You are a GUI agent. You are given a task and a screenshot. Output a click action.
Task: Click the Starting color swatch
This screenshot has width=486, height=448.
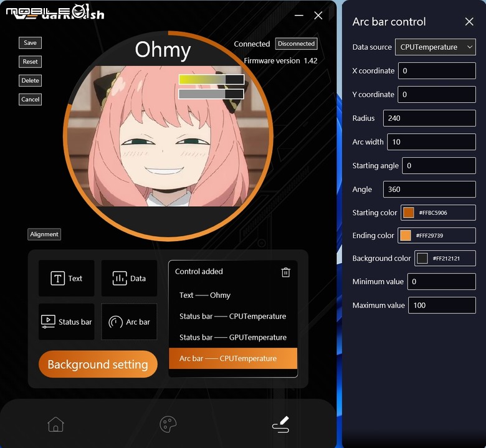pos(408,212)
